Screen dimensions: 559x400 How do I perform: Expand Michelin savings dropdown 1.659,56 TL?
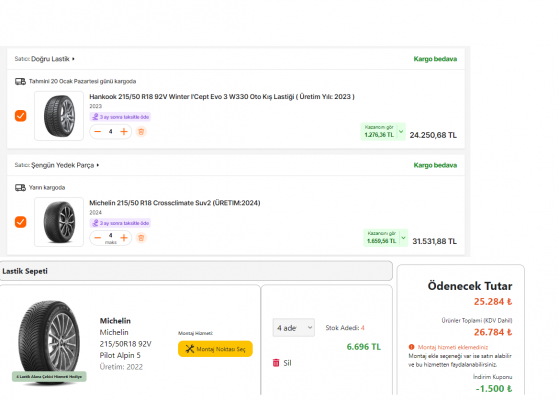[386, 238]
